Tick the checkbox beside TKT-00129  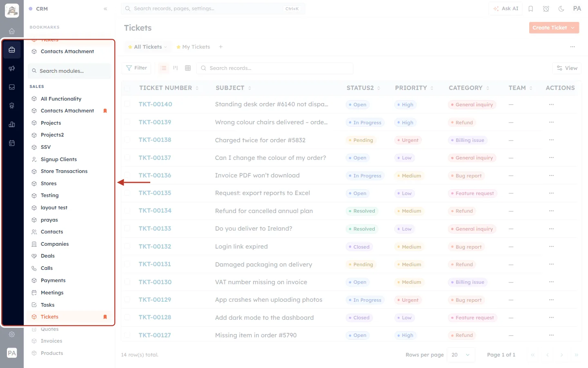(127, 300)
